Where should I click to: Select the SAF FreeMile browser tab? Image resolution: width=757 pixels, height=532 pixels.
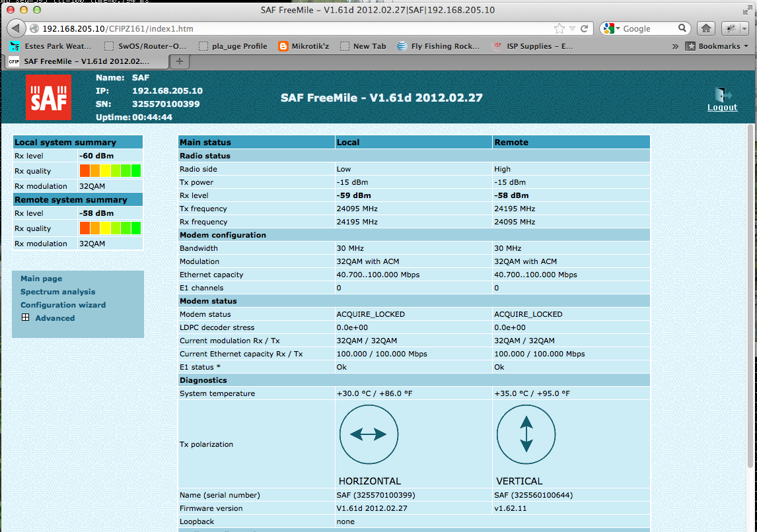[x=87, y=61]
